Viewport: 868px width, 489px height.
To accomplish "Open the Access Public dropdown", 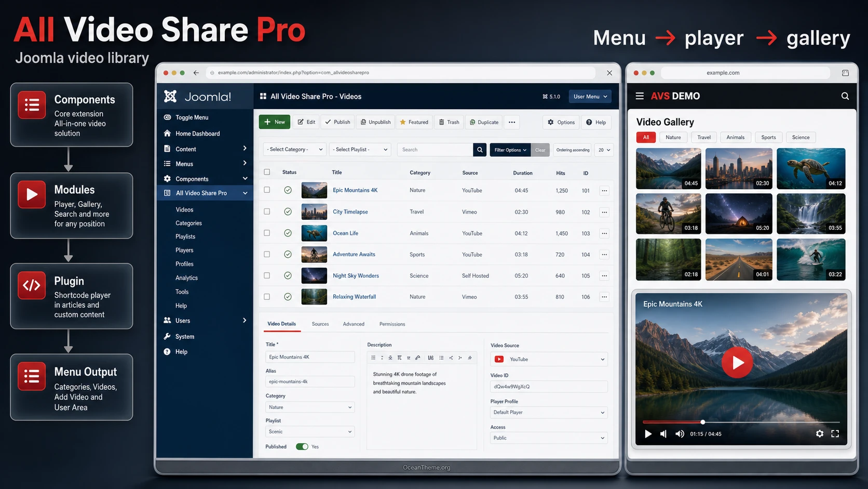I will coord(549,438).
